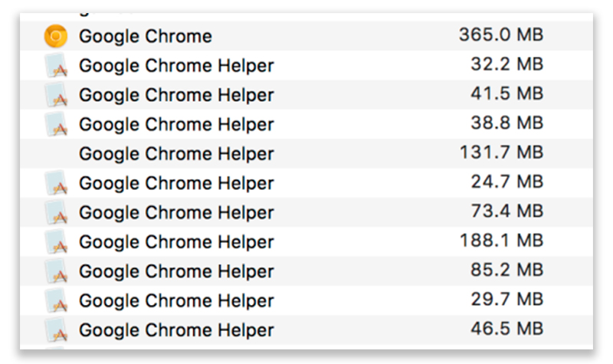Select the Google Chrome process name
613x364 pixels.
[x=146, y=36]
